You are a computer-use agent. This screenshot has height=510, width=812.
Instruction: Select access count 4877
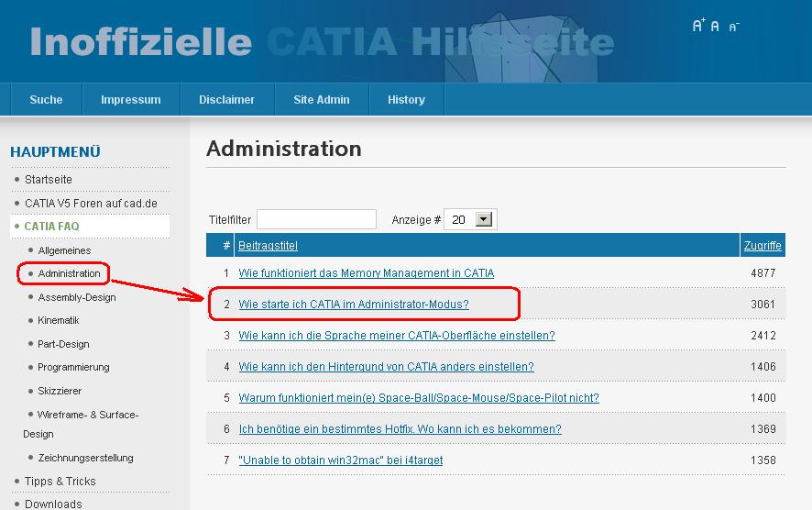coord(763,273)
